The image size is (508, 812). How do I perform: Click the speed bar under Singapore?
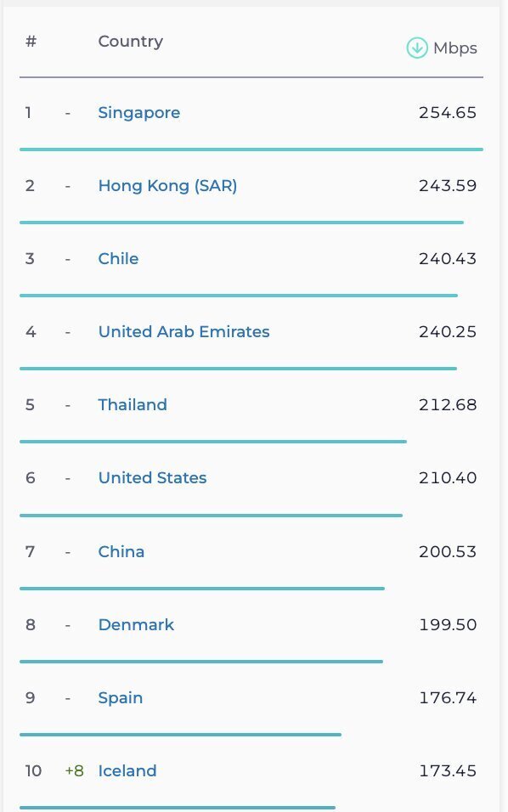coord(251,149)
